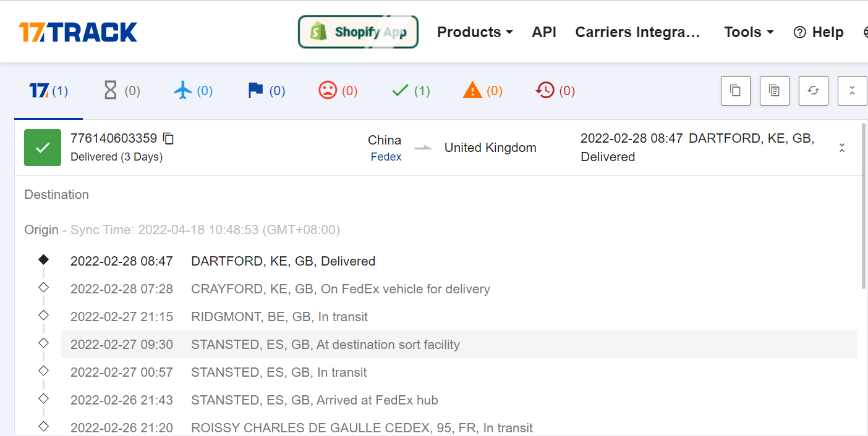The width and height of the screenshot is (868, 436).
Task: Show Alert orange warning triangle filter
Action: click(x=483, y=91)
